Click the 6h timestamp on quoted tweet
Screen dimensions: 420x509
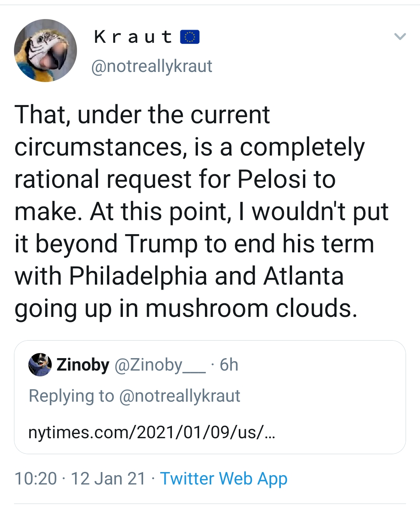229,365
